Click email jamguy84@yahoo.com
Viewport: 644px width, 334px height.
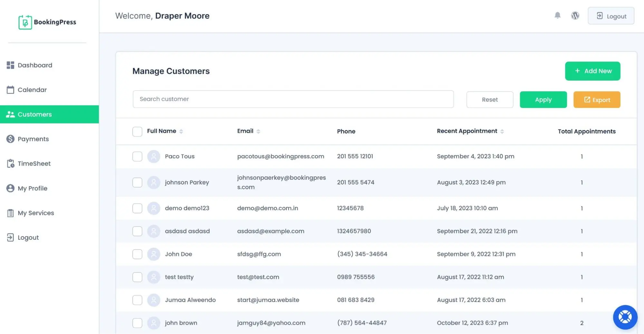pos(271,323)
